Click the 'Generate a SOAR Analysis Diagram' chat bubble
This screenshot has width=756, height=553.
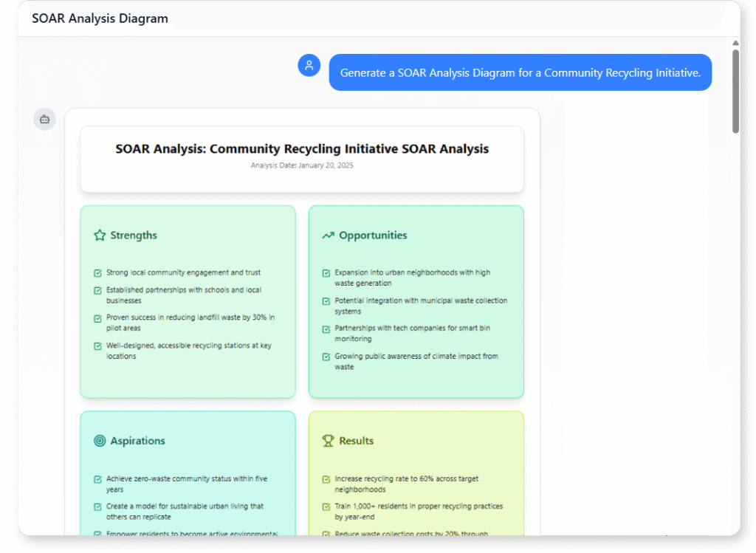tap(520, 72)
